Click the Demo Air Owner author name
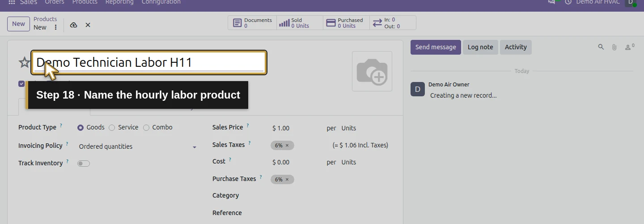The image size is (644, 224). point(449,85)
